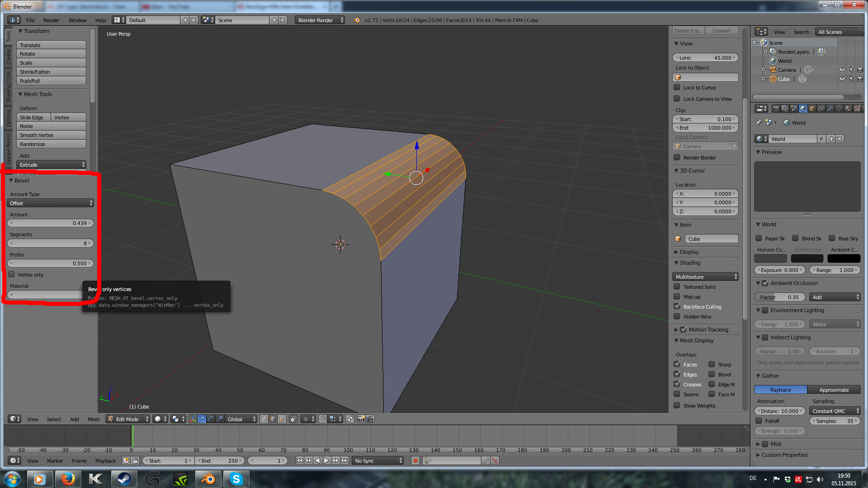
Task: Expand the Camera item in outliner
Action: tap(764, 70)
